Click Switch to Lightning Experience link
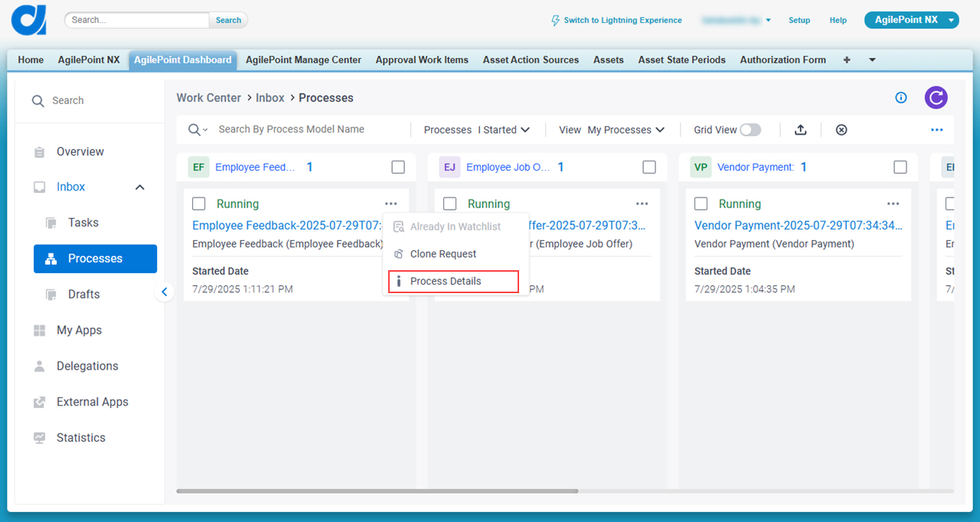980x522 pixels. [x=622, y=21]
